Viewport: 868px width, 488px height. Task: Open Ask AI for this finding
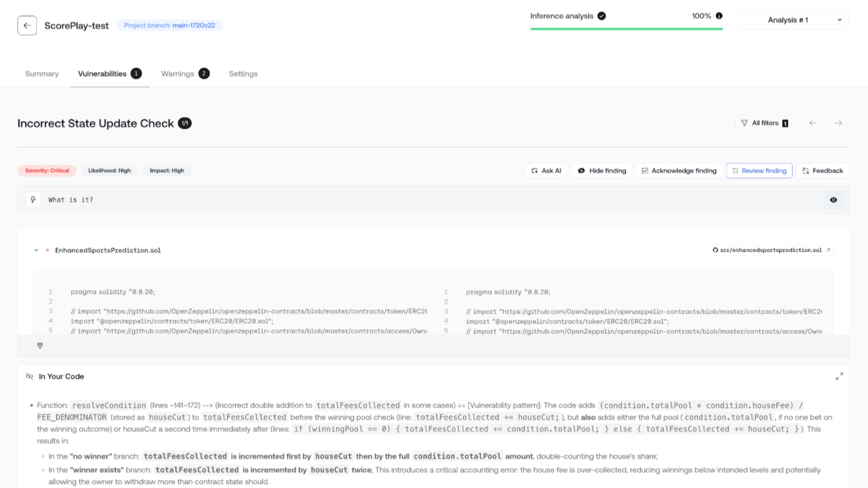546,170
